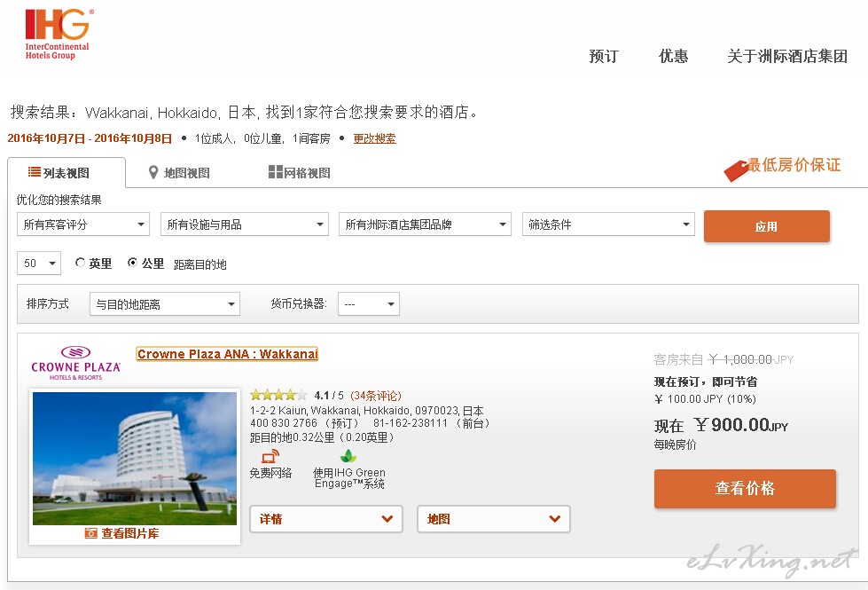Open the 所有洲际酒店集团品牌 dropdown
This screenshot has height=590, width=868.
(x=425, y=224)
